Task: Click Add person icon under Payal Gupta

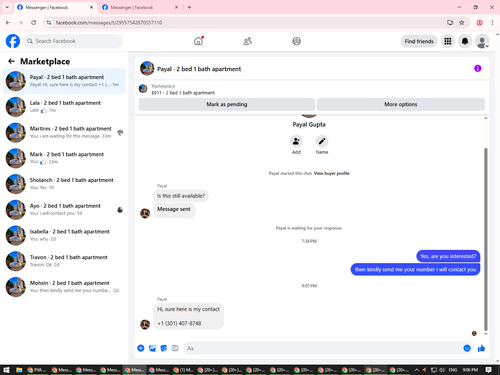Action: point(296,141)
